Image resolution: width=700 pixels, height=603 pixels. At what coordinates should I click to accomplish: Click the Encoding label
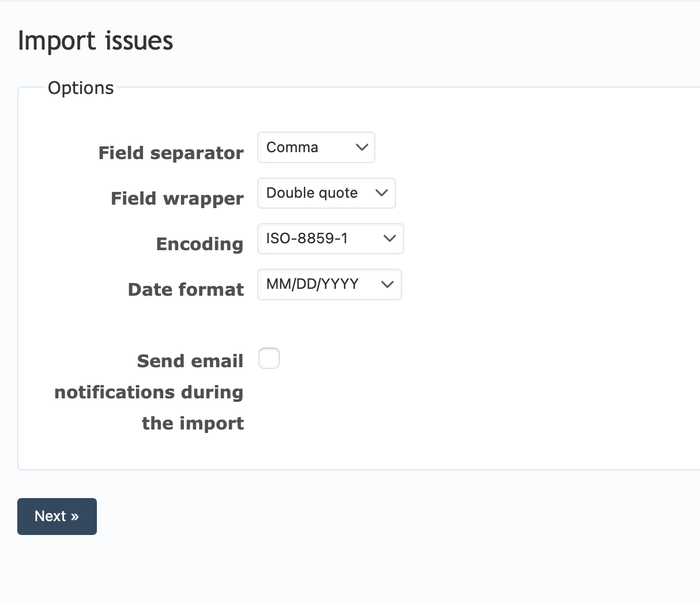pyautogui.click(x=200, y=244)
